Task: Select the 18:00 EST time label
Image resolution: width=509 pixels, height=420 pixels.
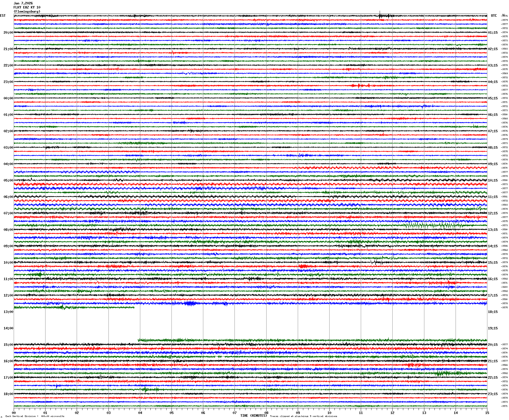Action: point(8,394)
